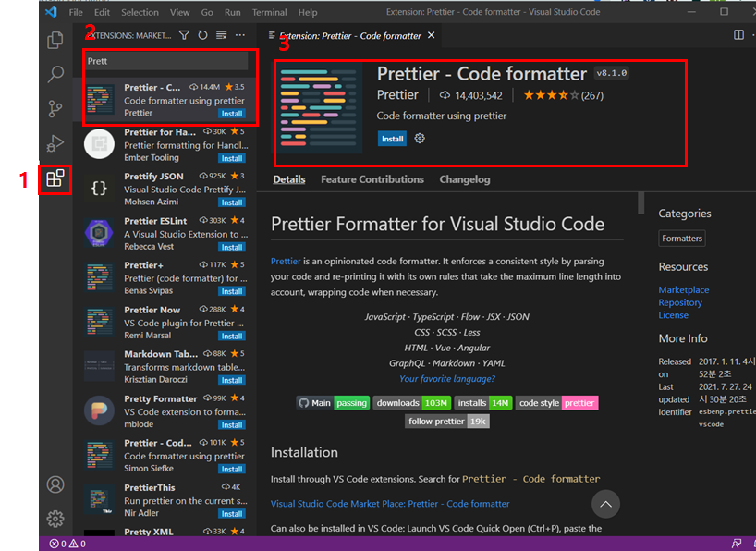The image size is (756, 551).
Task: Open the Manage gear in activity bar
Action: [55, 519]
